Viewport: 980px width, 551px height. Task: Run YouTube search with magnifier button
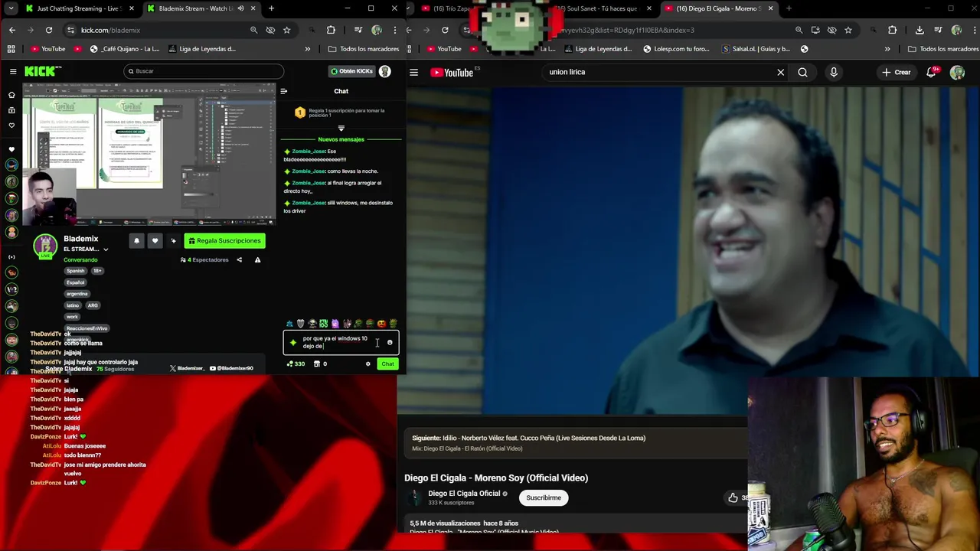[802, 73]
